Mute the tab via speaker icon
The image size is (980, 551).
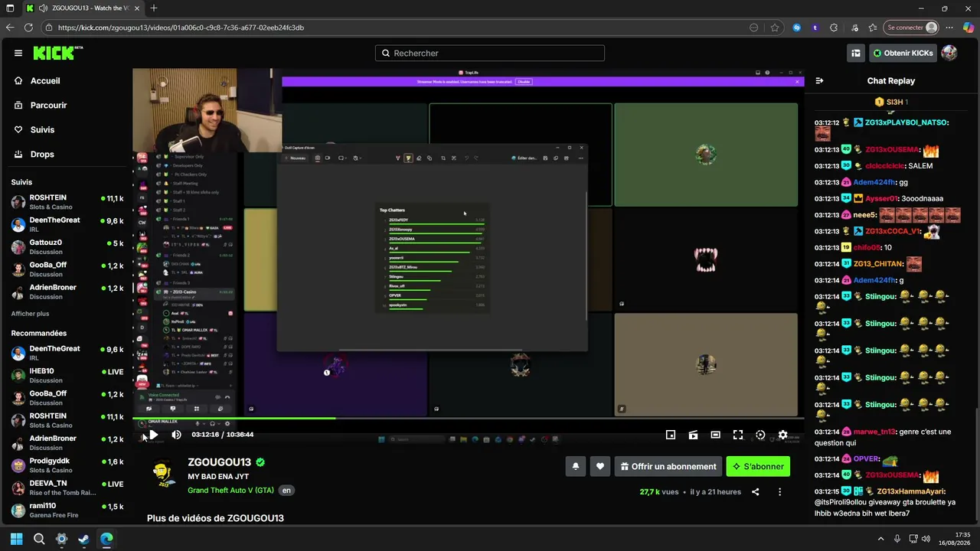42,8
